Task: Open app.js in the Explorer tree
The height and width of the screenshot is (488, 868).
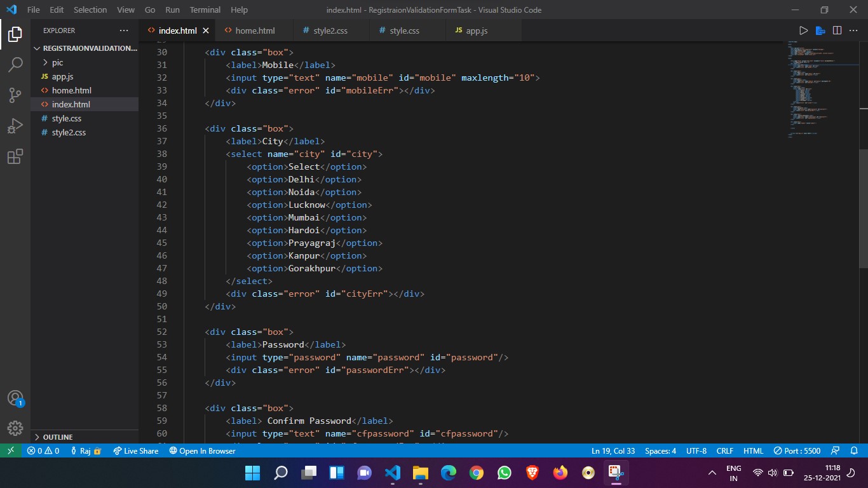Action: click(x=85, y=76)
